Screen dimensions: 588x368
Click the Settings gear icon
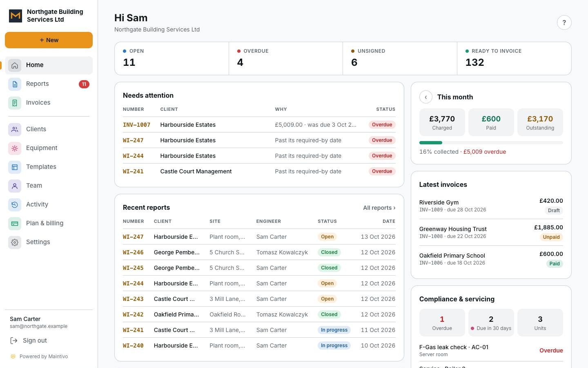pos(15,242)
